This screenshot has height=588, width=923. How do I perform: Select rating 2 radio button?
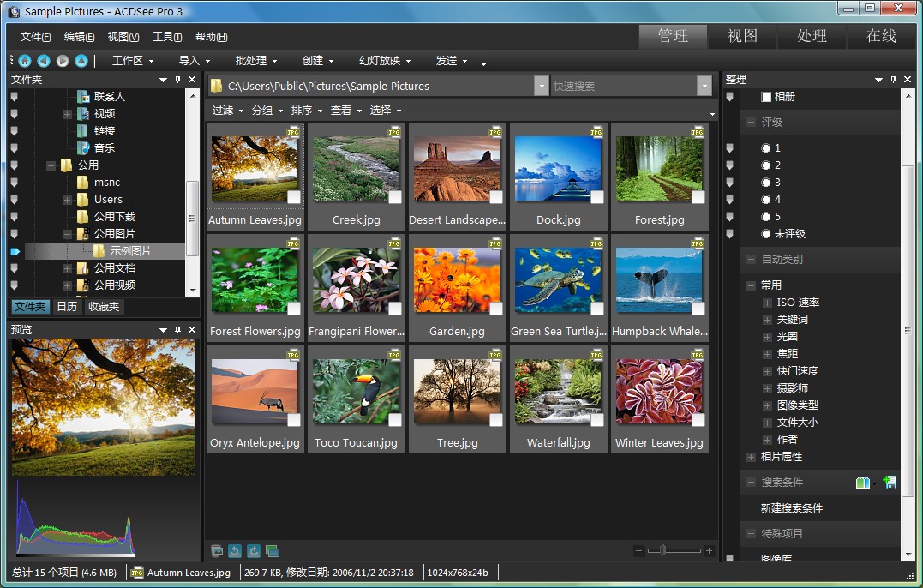tap(766, 165)
